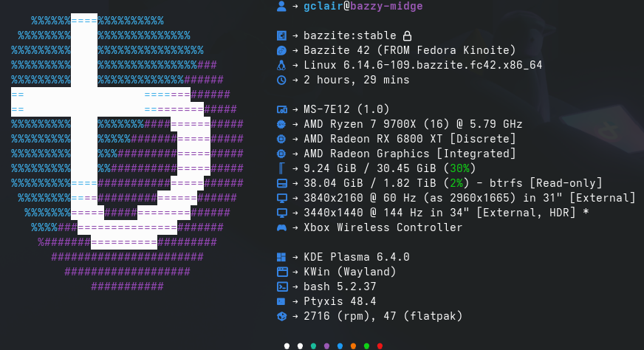Screen dimensions: 644x350
Task: Click the GPU icon beside Radeon RX 6800 XT
Action: tap(281, 139)
